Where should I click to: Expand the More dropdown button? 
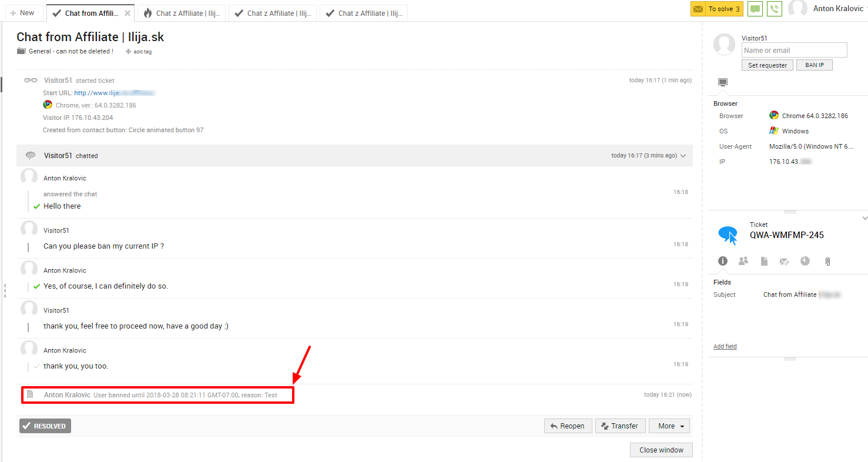point(669,426)
